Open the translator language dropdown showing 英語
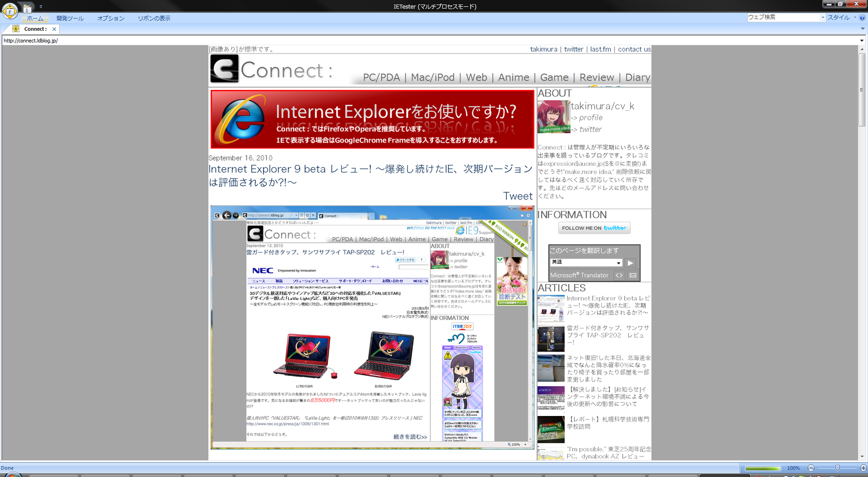This screenshot has width=868, height=477. coord(586,262)
